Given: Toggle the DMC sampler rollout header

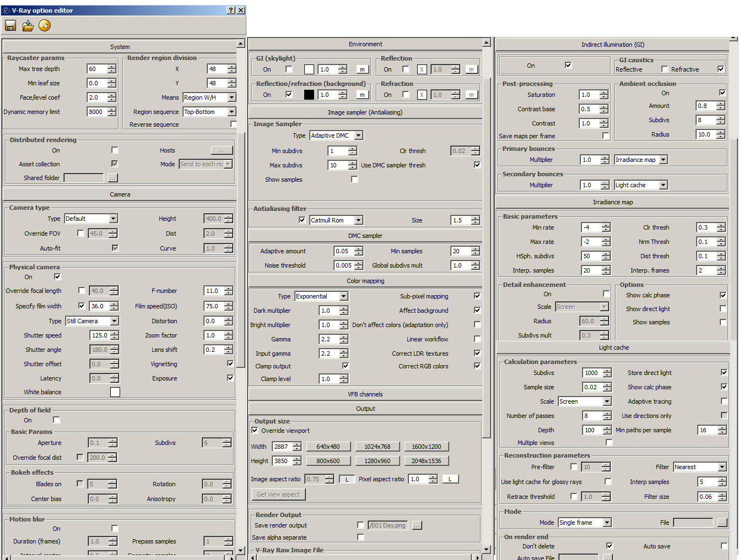Looking at the screenshot, I should point(365,236).
